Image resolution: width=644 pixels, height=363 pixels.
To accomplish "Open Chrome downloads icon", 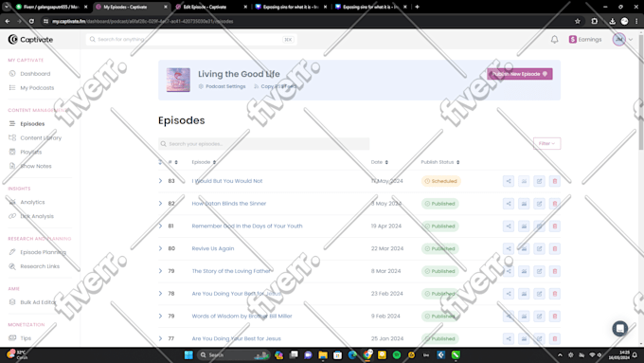I will pos(612,21).
